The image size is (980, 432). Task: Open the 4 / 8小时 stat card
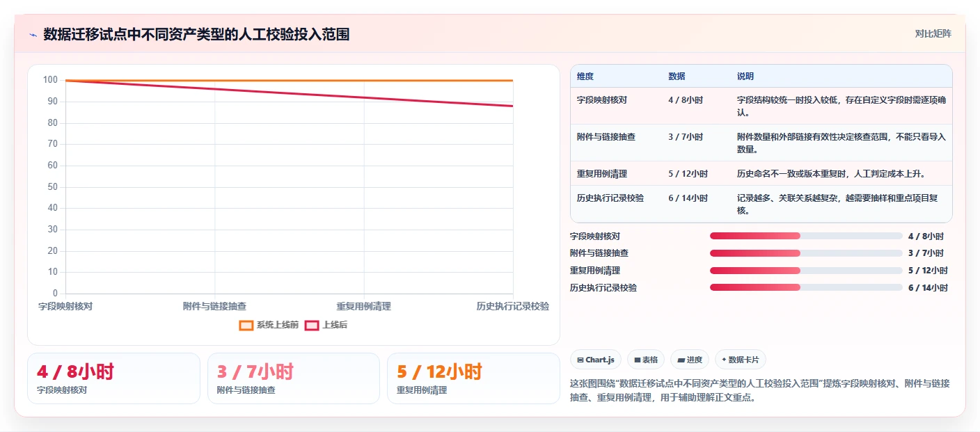113,378
